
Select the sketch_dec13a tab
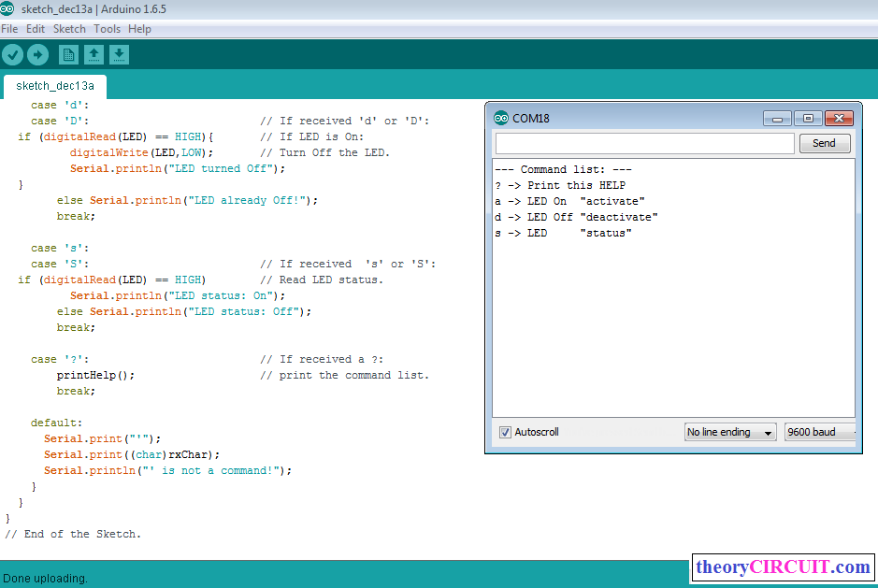pyautogui.click(x=55, y=86)
